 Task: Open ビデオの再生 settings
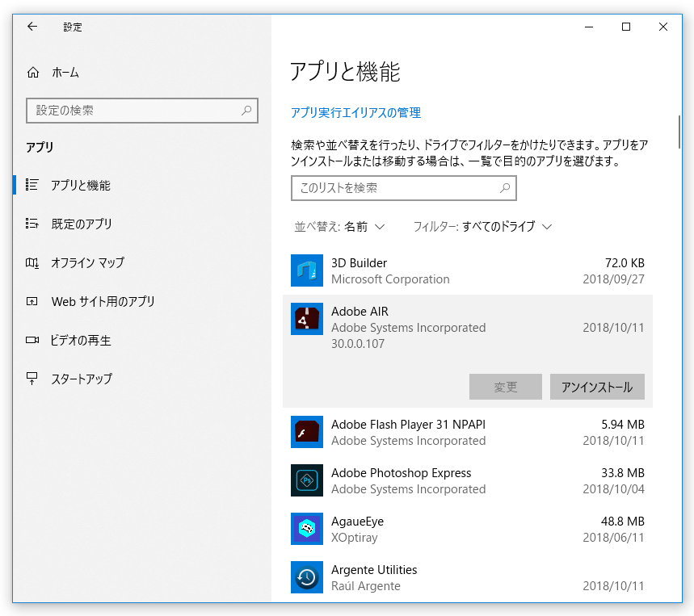pos(81,340)
